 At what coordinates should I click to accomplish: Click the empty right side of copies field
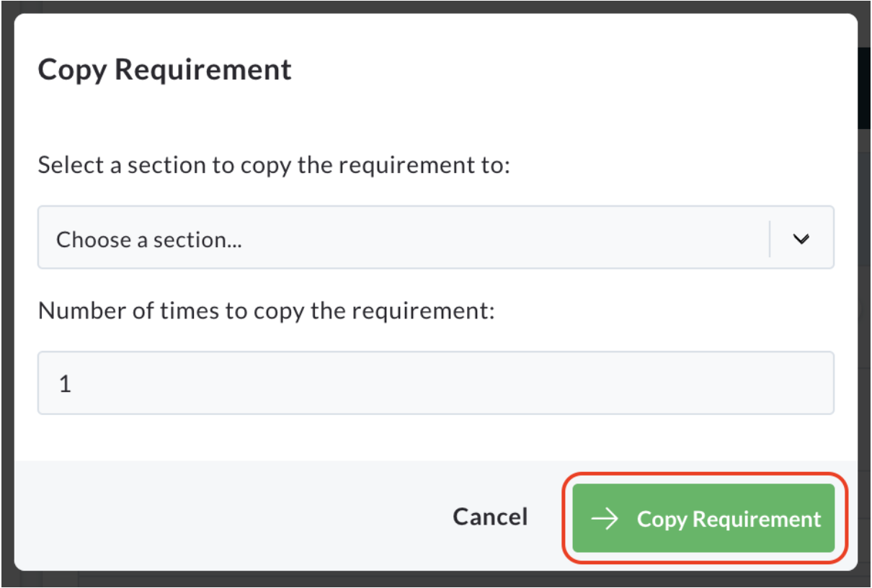[x=649, y=383]
